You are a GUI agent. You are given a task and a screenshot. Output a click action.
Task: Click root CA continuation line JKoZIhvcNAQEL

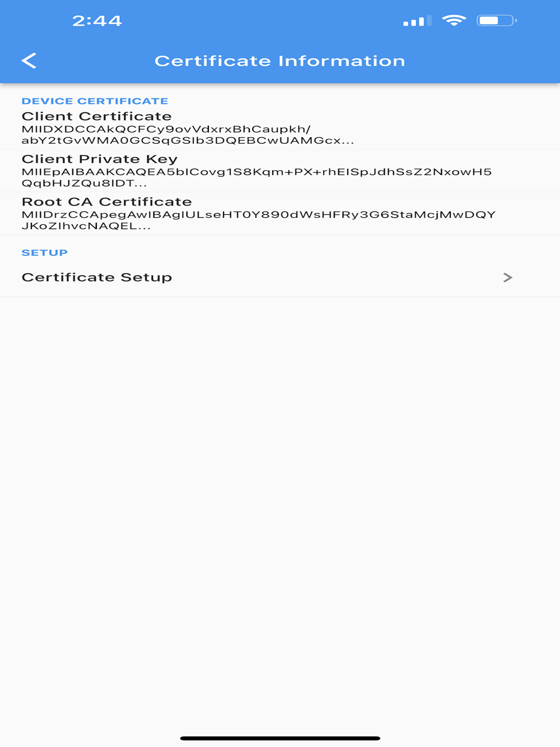(x=86, y=226)
